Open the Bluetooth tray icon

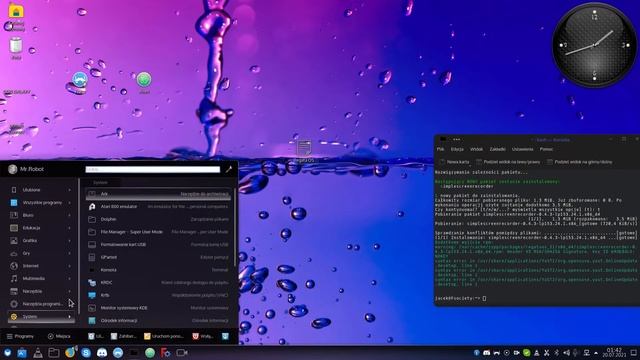(556, 353)
